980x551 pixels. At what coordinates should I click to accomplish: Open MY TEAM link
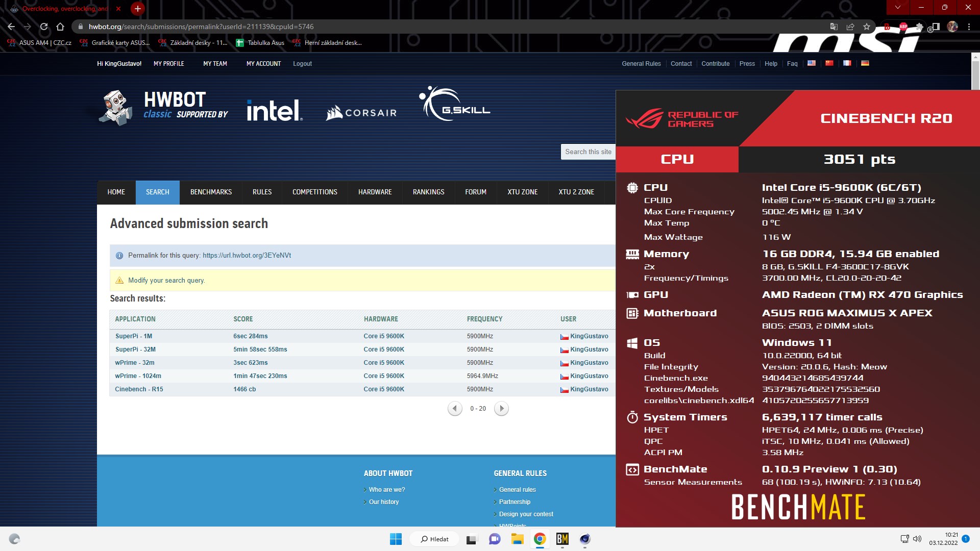215,64
